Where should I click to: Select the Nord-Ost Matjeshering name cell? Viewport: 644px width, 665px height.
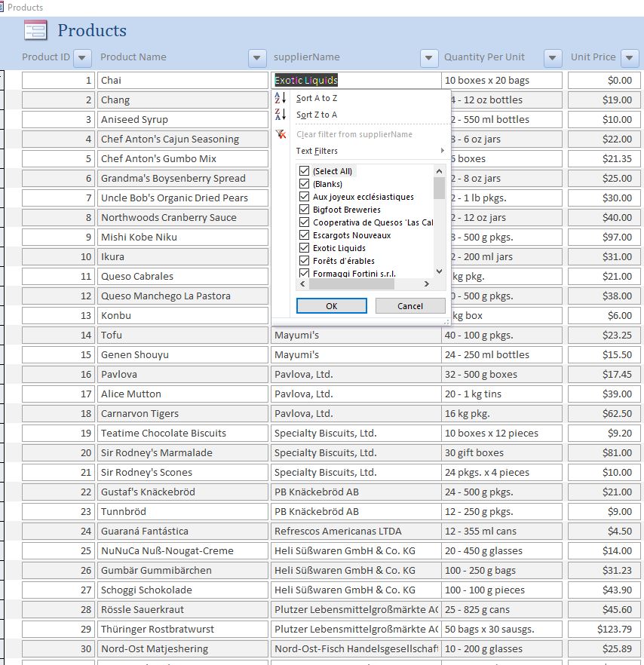click(x=182, y=648)
